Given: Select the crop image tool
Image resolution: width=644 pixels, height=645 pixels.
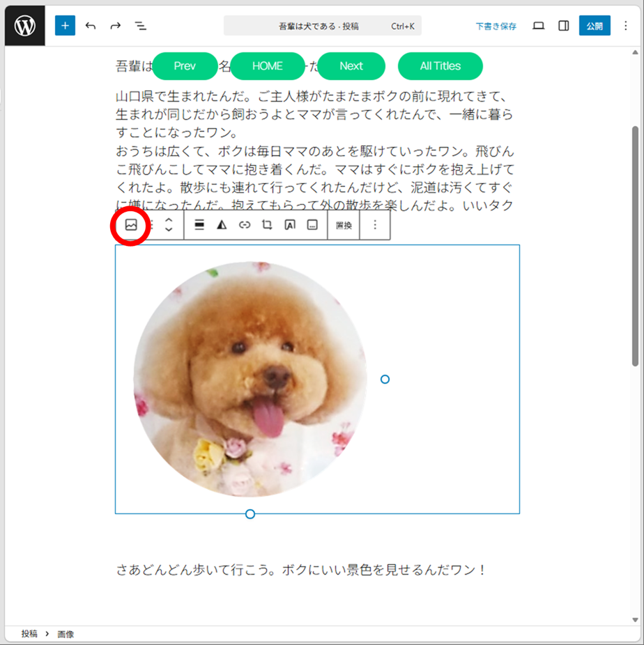Looking at the screenshot, I should coord(267,225).
